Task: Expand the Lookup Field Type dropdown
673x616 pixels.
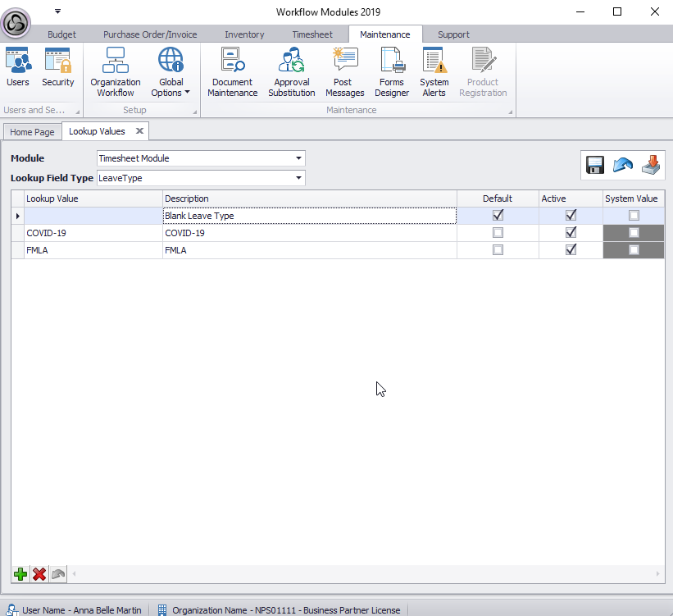Action: coord(298,178)
